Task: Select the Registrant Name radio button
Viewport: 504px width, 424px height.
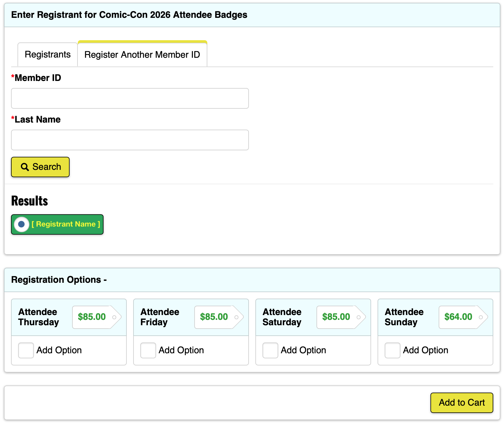Action: 21,224
